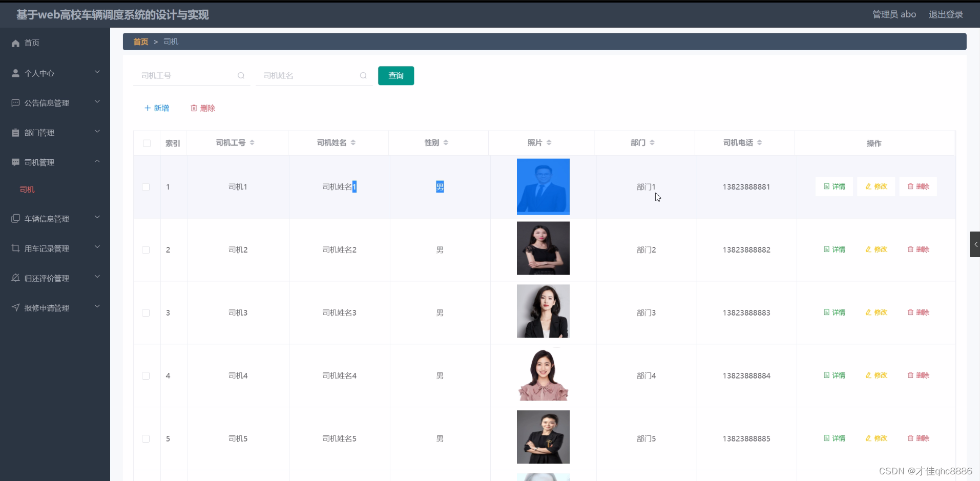
Task: Expand the 车辆信息管理 menu chevron
Action: (97, 218)
